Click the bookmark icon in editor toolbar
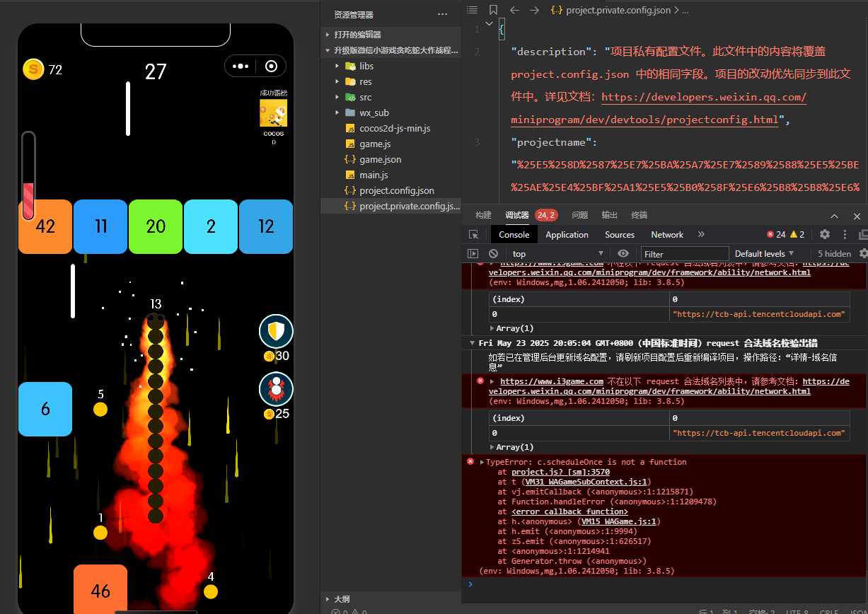This screenshot has width=868, height=614. click(493, 10)
